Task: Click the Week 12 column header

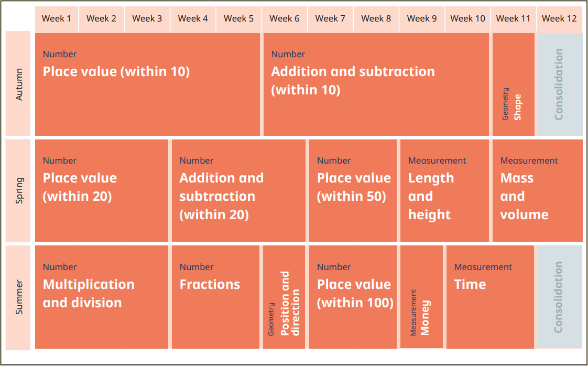Action: (559, 18)
